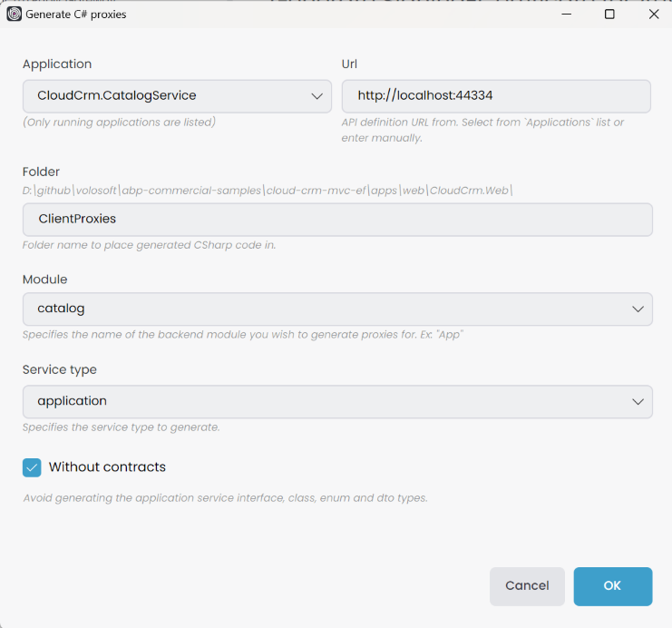672x628 pixels.
Task: Close the Generate C# proxies dialog
Action: pyautogui.click(x=653, y=14)
